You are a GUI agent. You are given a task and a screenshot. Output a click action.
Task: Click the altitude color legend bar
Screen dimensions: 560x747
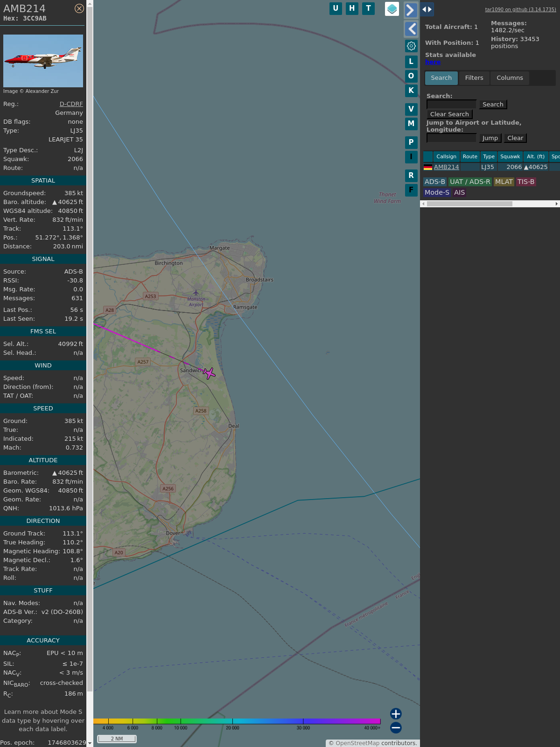(237, 721)
